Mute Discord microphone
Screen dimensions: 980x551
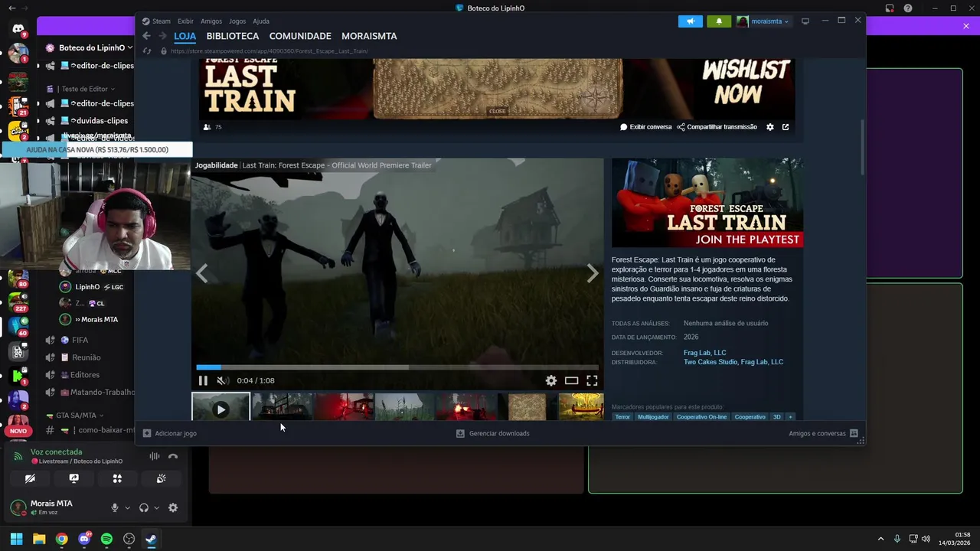(115, 507)
